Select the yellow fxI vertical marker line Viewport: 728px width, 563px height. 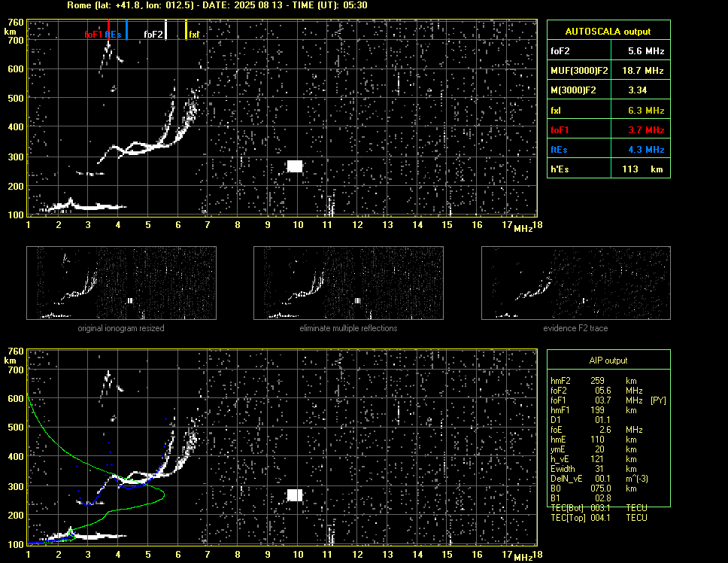[187, 29]
